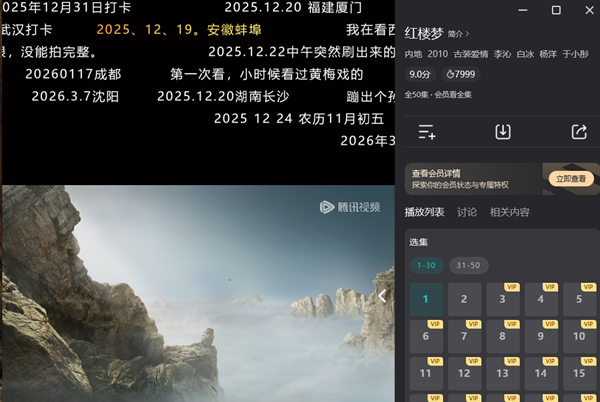Screen dimensions: 600x402
Task: Open the 讨论 discussion tab
Action: pyautogui.click(x=467, y=212)
